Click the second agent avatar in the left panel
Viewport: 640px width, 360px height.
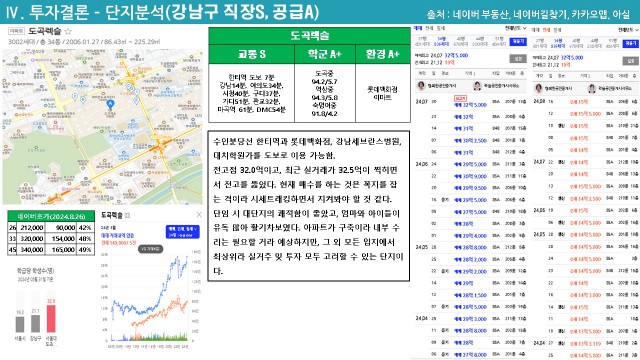click(x=477, y=86)
